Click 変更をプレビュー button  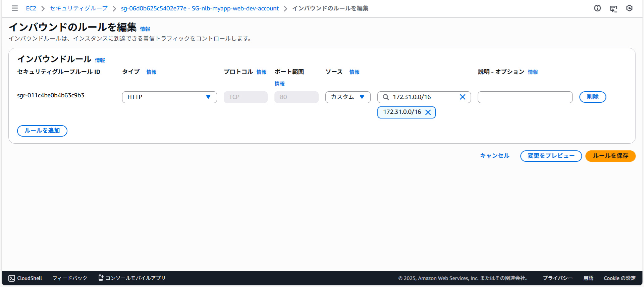pyautogui.click(x=551, y=156)
